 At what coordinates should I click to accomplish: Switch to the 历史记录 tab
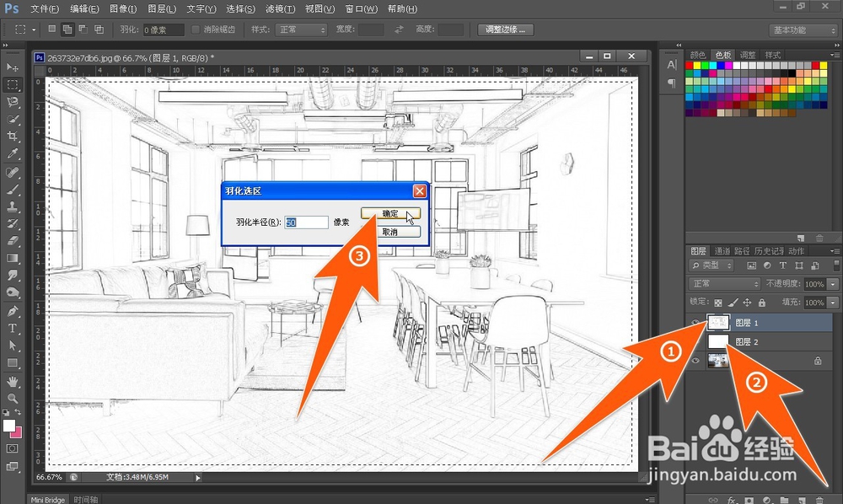(769, 251)
